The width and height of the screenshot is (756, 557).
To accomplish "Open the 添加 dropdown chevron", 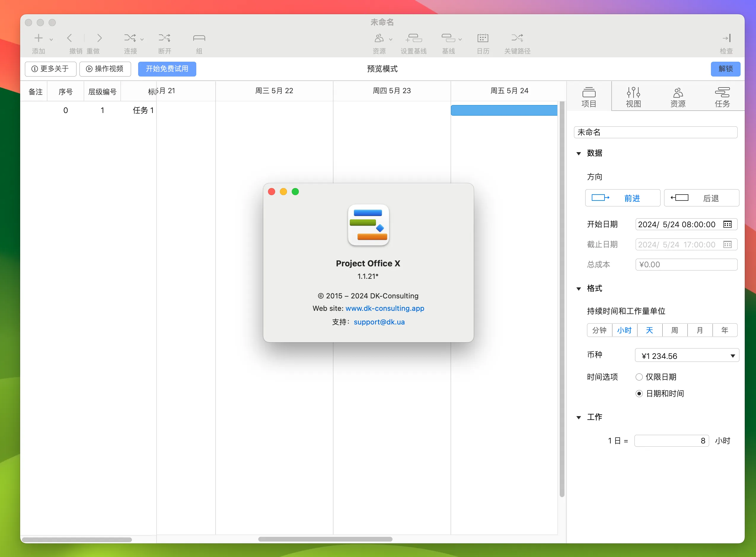I will coord(51,39).
